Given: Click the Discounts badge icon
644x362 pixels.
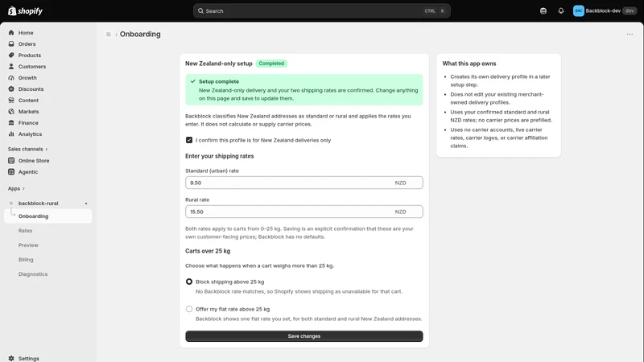Looking at the screenshot, I should (x=11, y=89).
